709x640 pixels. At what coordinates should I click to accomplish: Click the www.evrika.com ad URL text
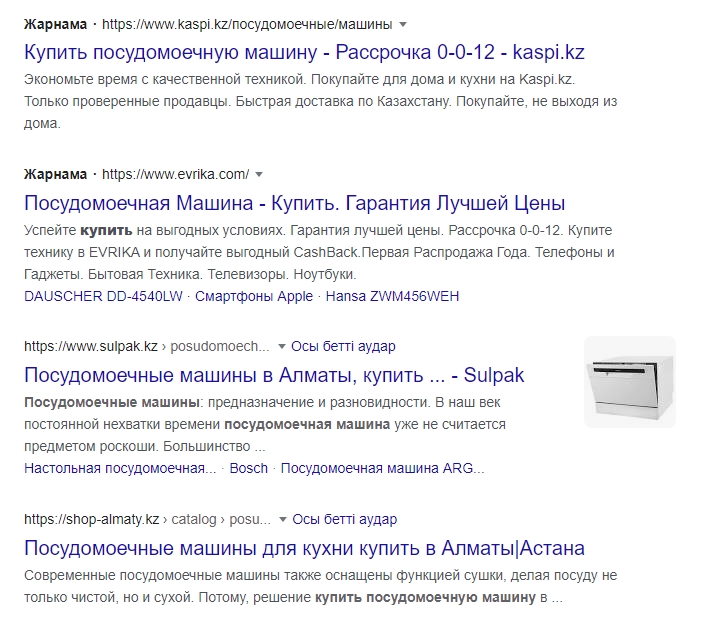point(175,174)
